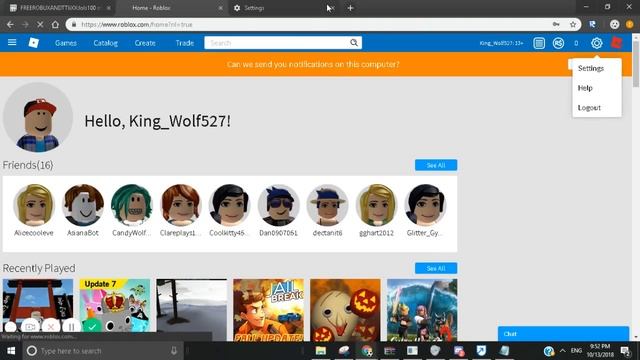Click the Roblox logo home icon

click(x=33, y=42)
